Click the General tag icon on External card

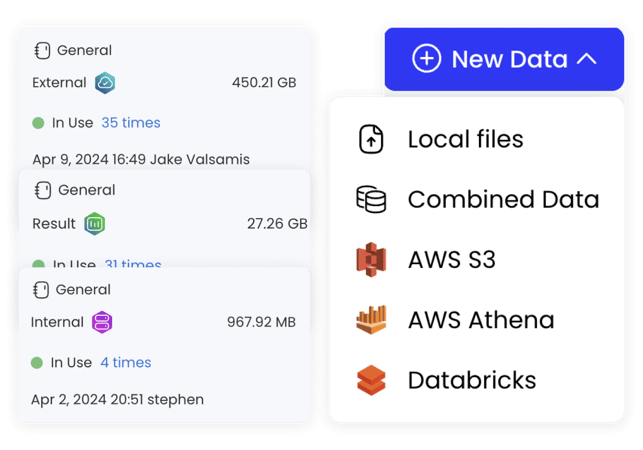tap(42, 50)
